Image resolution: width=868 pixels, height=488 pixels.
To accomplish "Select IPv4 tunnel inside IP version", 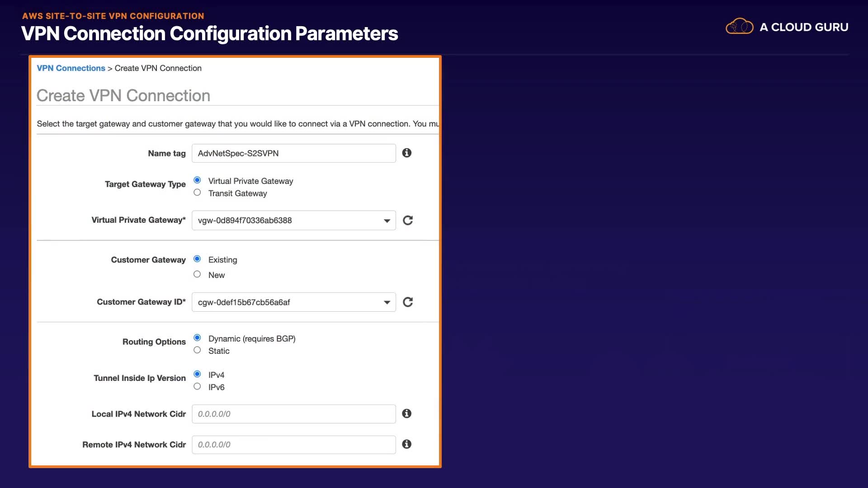I will pos(197,374).
